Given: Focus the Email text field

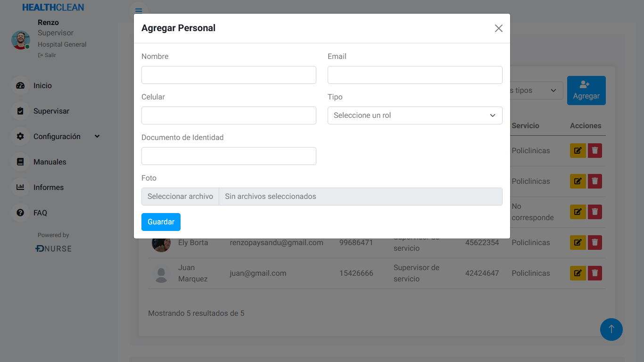Looking at the screenshot, I should click(415, 75).
